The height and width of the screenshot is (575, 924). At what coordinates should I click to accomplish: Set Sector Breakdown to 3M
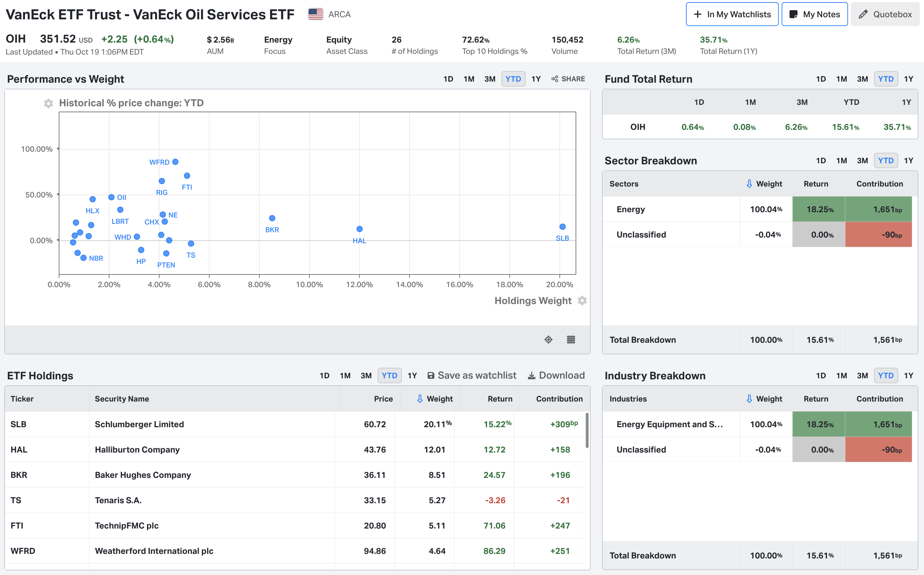coord(862,160)
